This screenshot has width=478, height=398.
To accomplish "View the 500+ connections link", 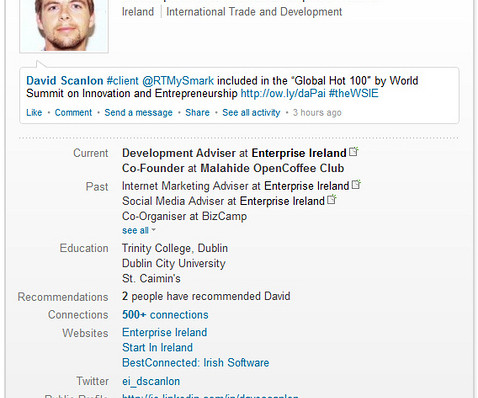I will point(165,315).
